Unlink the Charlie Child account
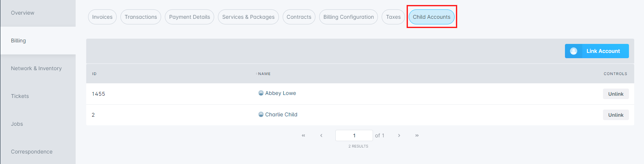Screen dimensions: 644x164 pyautogui.click(x=616, y=115)
